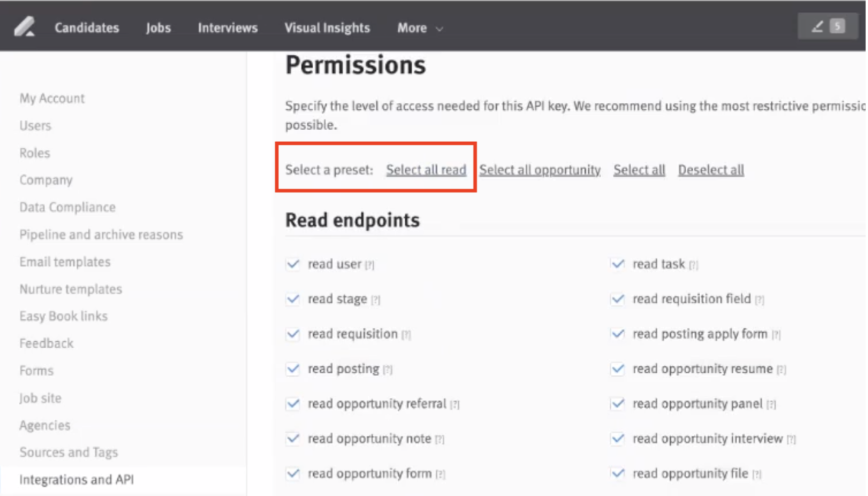Click the help icon beside read task
Viewport: 868px width, 496px height.
tap(694, 265)
